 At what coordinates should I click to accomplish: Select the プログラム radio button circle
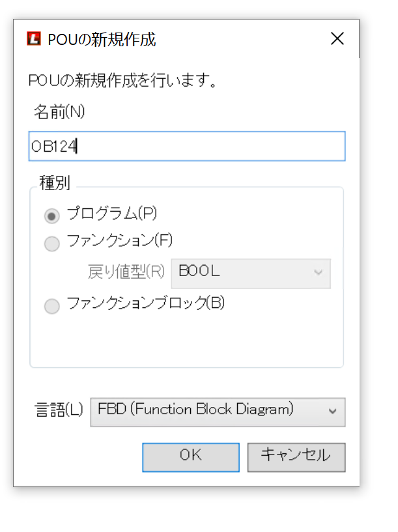pos(51,215)
